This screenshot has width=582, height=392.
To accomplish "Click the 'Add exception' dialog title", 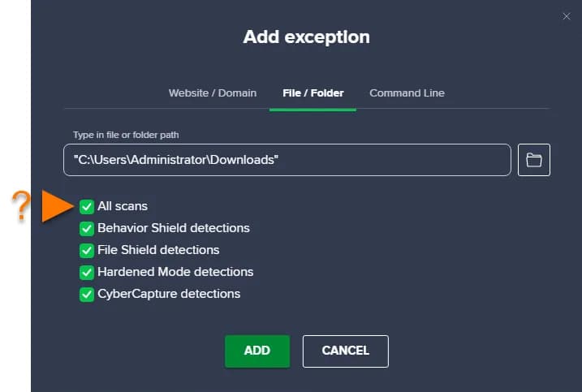I will click(306, 37).
